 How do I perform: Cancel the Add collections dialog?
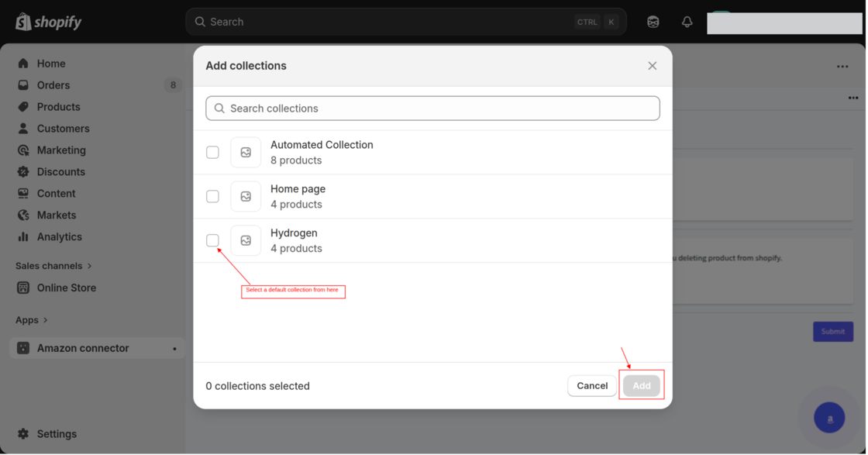[x=592, y=386]
